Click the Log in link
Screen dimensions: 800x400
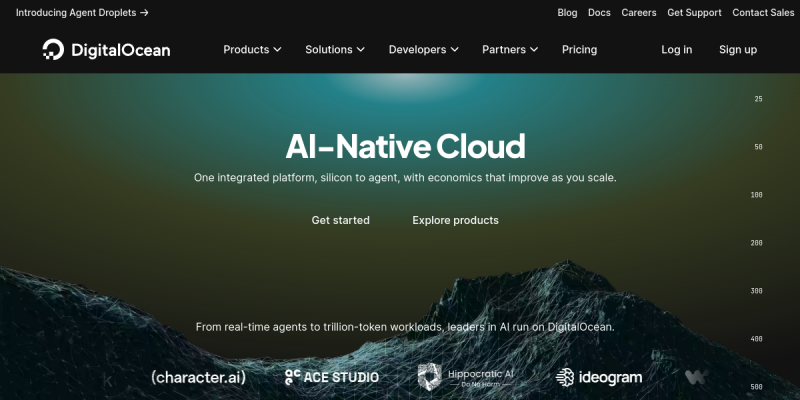tap(677, 49)
